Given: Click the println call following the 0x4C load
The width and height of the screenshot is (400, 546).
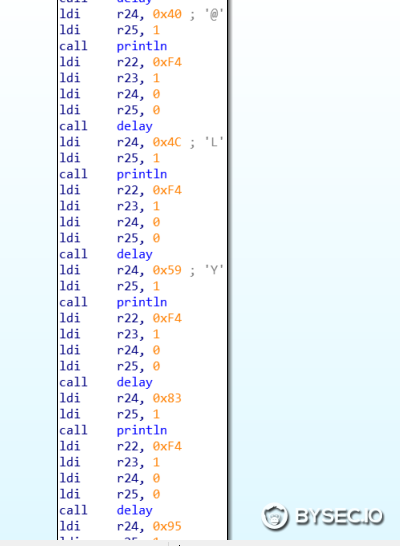Looking at the screenshot, I should click(x=142, y=174).
